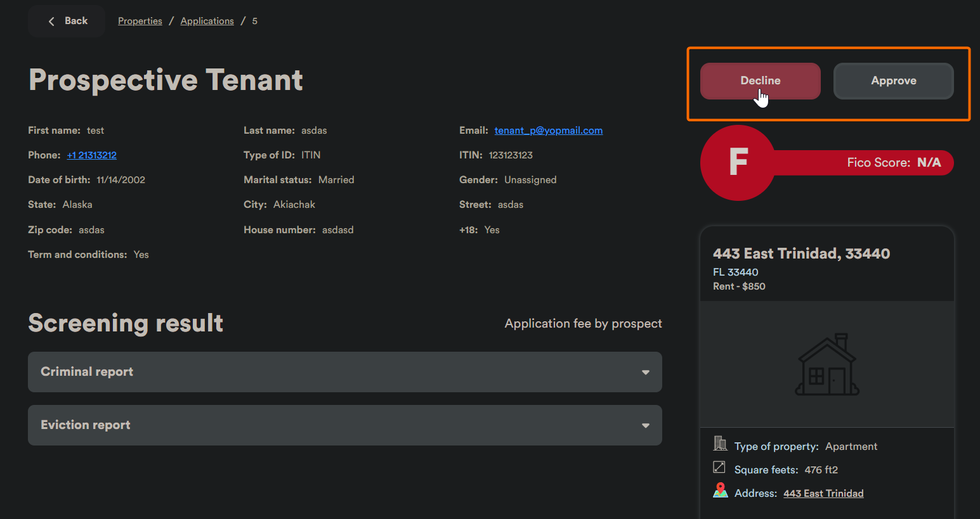980x519 pixels.
Task: Click the house placeholder image icon
Action: click(827, 365)
